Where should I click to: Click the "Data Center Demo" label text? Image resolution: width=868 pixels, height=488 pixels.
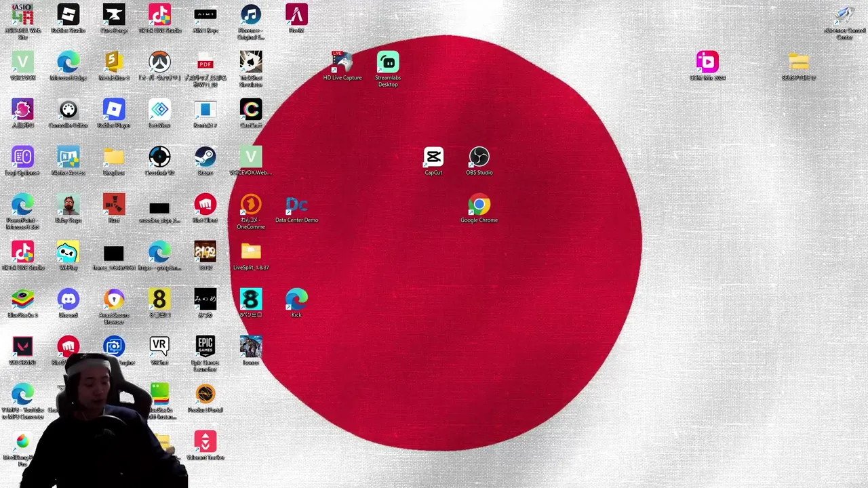pos(296,220)
